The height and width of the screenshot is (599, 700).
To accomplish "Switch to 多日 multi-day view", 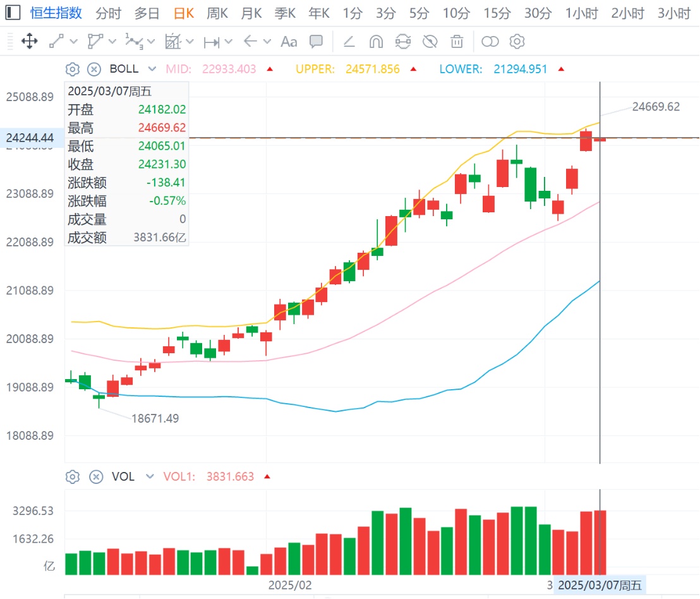I will [147, 13].
